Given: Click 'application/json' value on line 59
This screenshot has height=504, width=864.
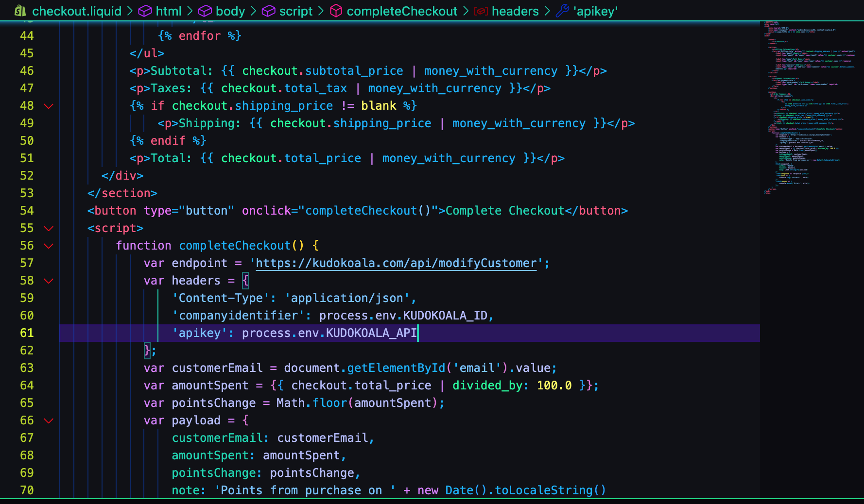Looking at the screenshot, I should pyautogui.click(x=347, y=298).
